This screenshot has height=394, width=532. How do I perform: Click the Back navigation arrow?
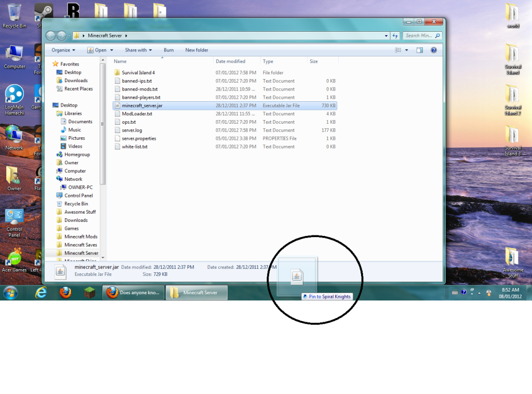[51, 36]
